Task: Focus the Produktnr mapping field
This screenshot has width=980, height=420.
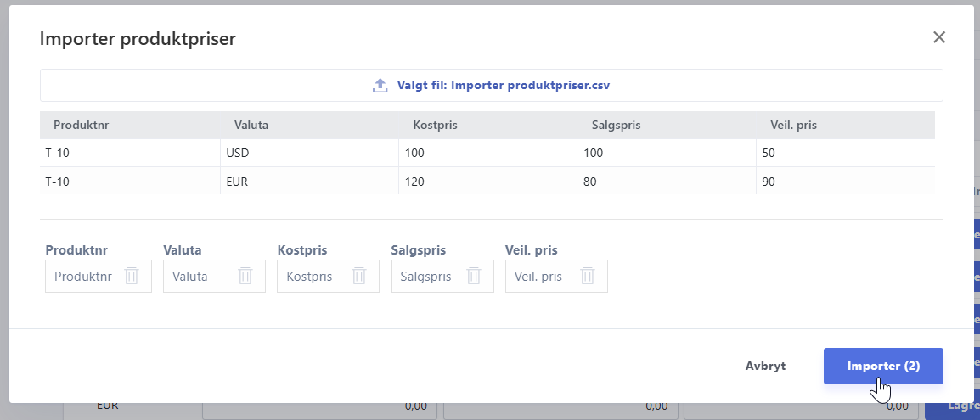Action: [83, 277]
